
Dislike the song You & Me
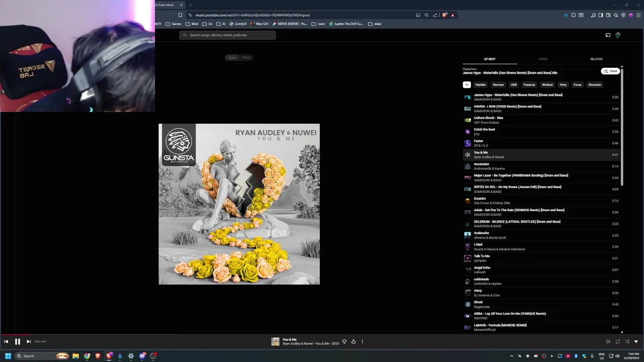tap(344, 341)
